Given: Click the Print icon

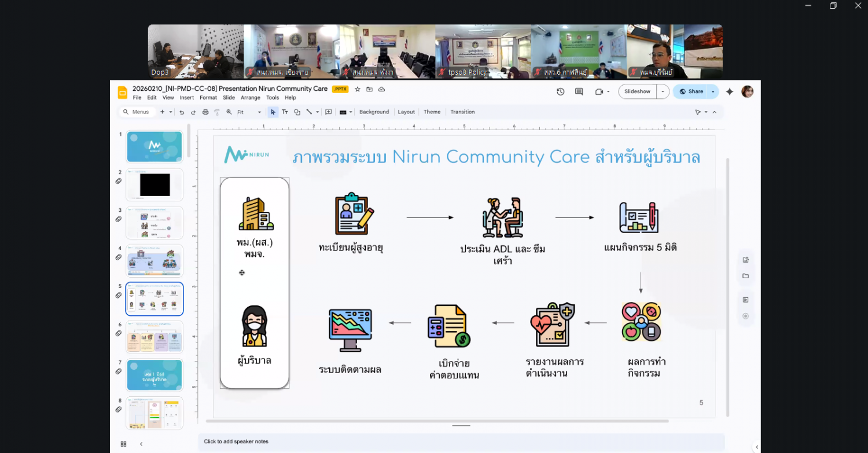Looking at the screenshot, I should pos(205,112).
